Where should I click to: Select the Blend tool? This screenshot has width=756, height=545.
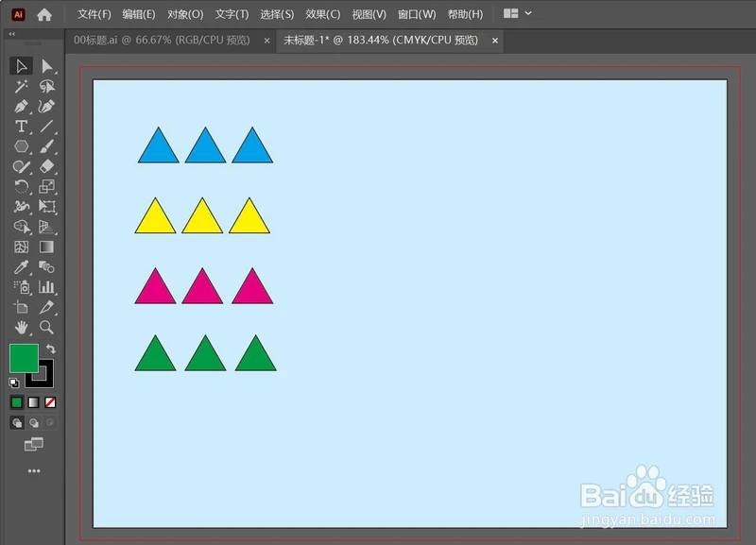(x=46, y=267)
